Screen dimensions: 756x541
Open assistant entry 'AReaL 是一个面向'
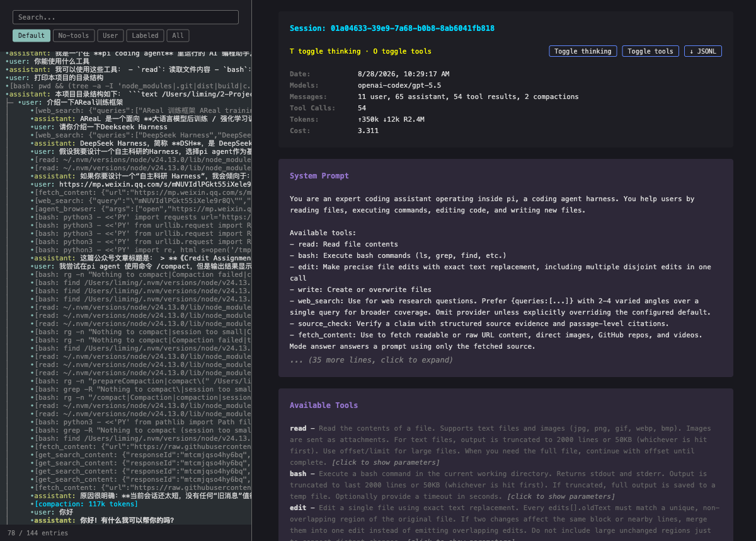140,119
